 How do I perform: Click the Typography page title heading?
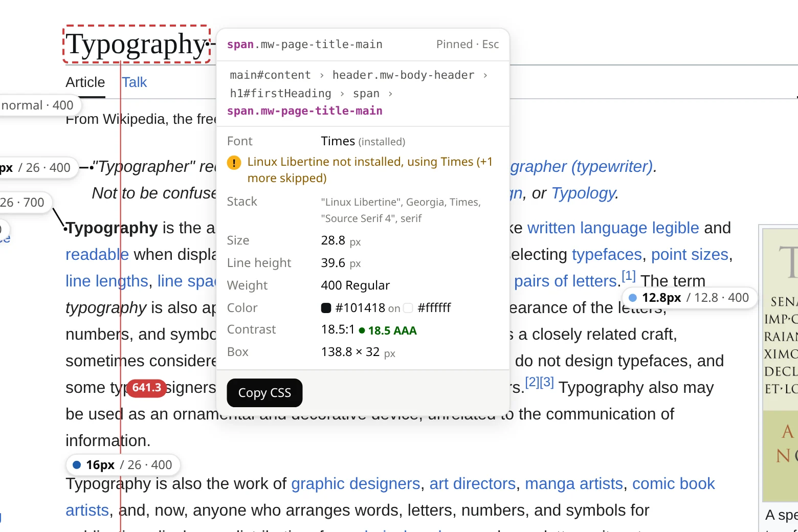pyautogui.click(x=137, y=44)
